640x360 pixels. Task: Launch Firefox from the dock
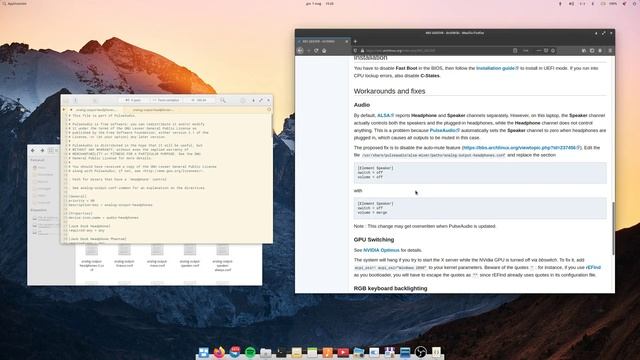tap(219, 352)
